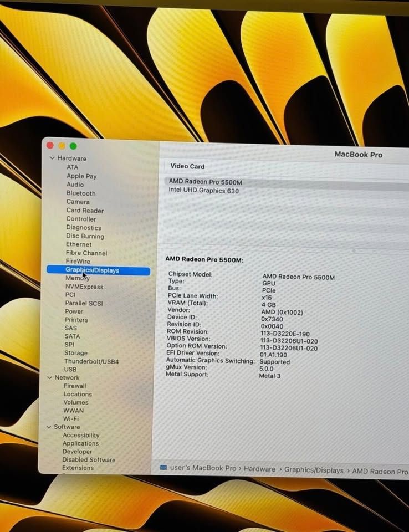
Task: Select Extensions in sidebar
Action: [78, 468]
